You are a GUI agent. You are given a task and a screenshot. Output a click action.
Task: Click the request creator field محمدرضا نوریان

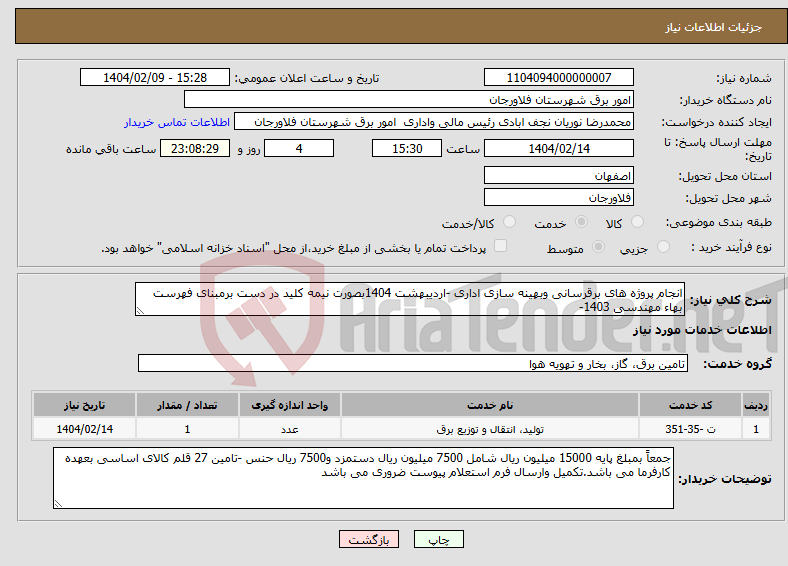click(x=434, y=122)
